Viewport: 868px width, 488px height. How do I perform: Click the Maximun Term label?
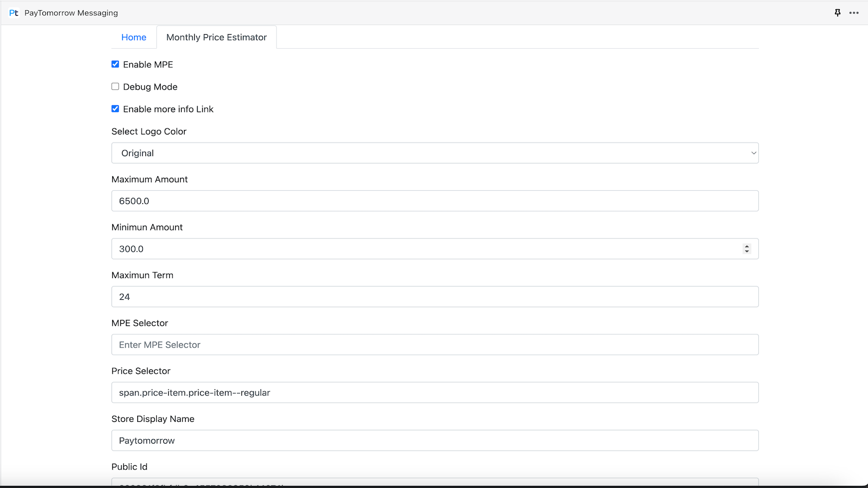(x=143, y=275)
